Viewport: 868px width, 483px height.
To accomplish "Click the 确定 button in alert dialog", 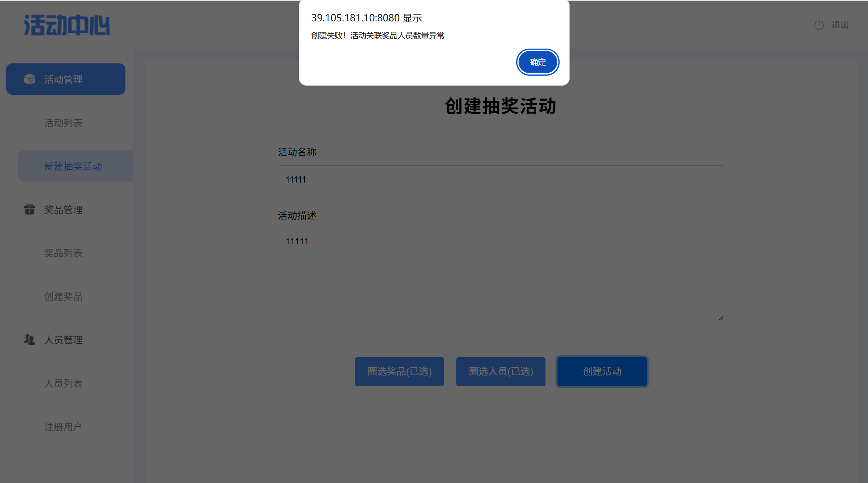I will 537,62.
